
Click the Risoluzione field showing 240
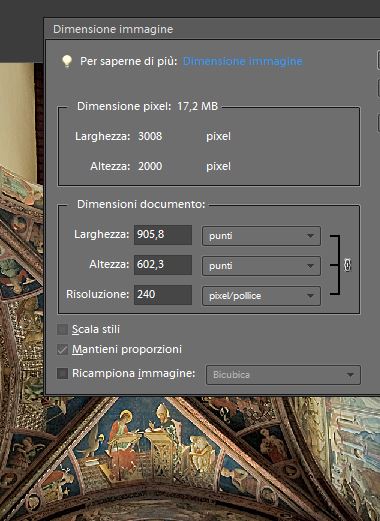(x=163, y=295)
